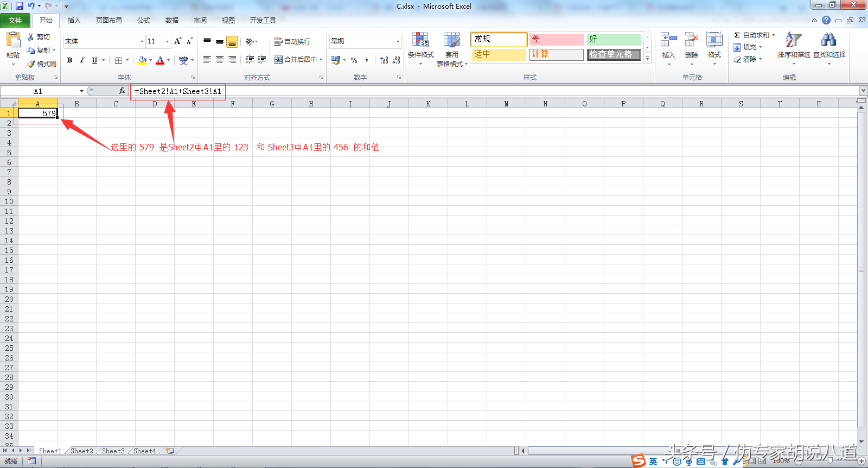The width and height of the screenshot is (868, 468).
Task: Open Excel help question mark
Action: click(x=826, y=20)
